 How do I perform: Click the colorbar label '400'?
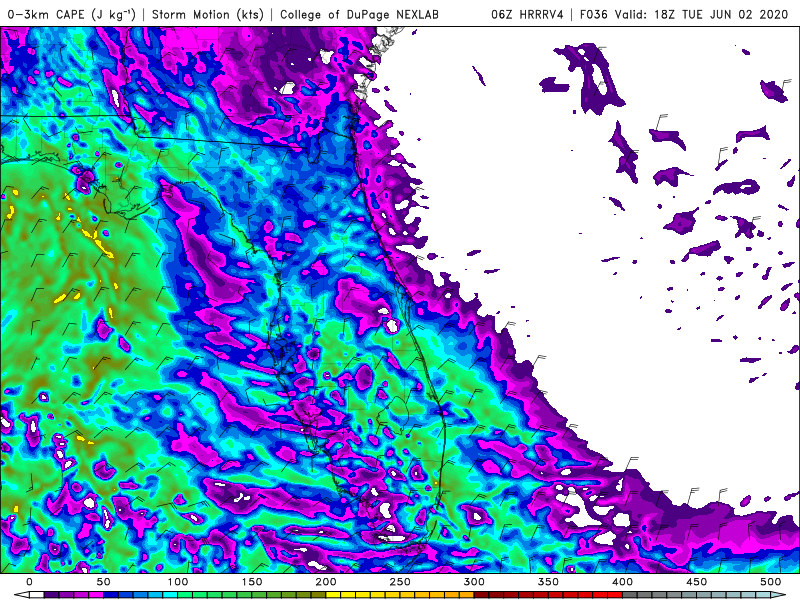(x=622, y=582)
